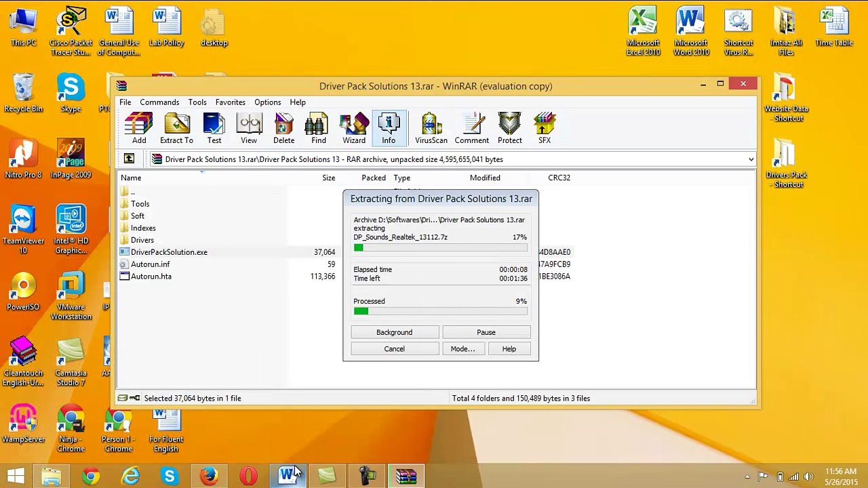Screen dimensions: 868x488
Task: Click the file extraction progress bar
Action: tap(440, 248)
